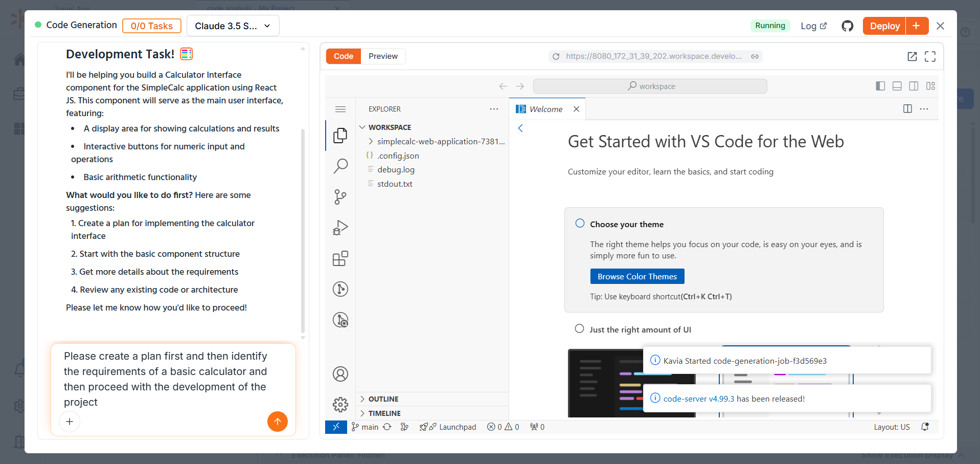Go back from the Welcome walkthrough page
Viewport: 980px width, 464px height.
tap(520, 128)
